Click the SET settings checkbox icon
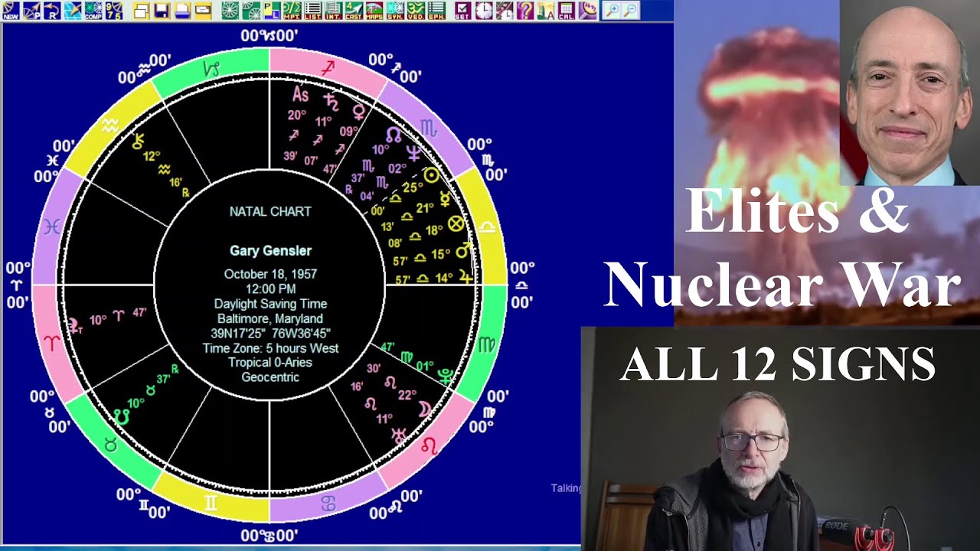The width and height of the screenshot is (980, 551). pos(463,11)
